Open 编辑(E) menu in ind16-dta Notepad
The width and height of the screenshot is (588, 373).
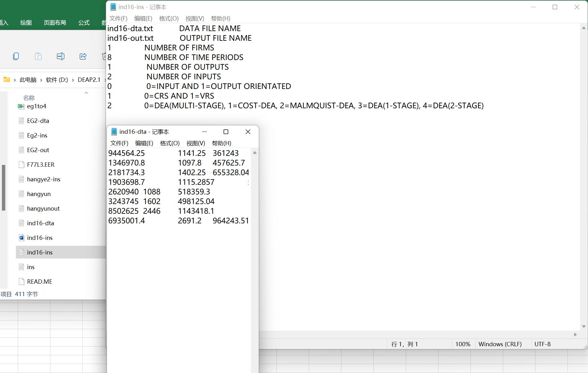[144, 143]
